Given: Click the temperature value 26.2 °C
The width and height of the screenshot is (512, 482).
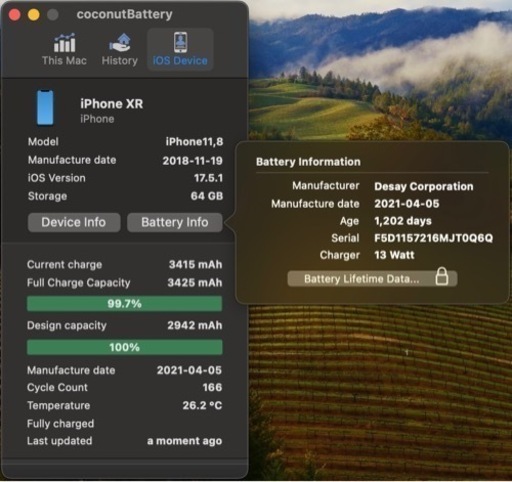Looking at the screenshot, I should [x=202, y=405].
